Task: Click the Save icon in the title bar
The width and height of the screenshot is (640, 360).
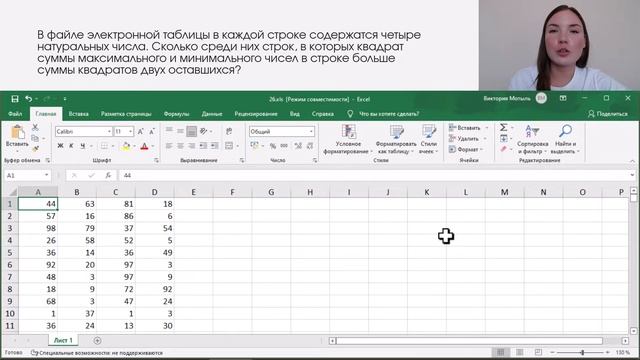Action: tap(15, 99)
